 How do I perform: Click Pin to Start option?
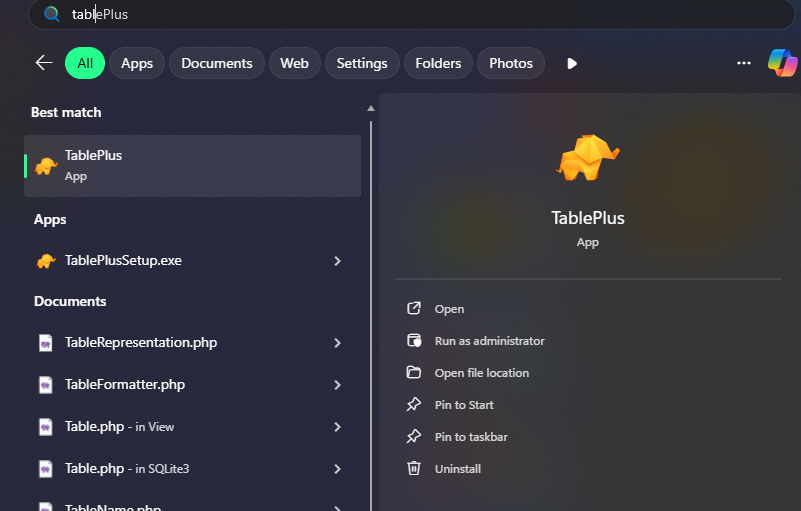[464, 405]
